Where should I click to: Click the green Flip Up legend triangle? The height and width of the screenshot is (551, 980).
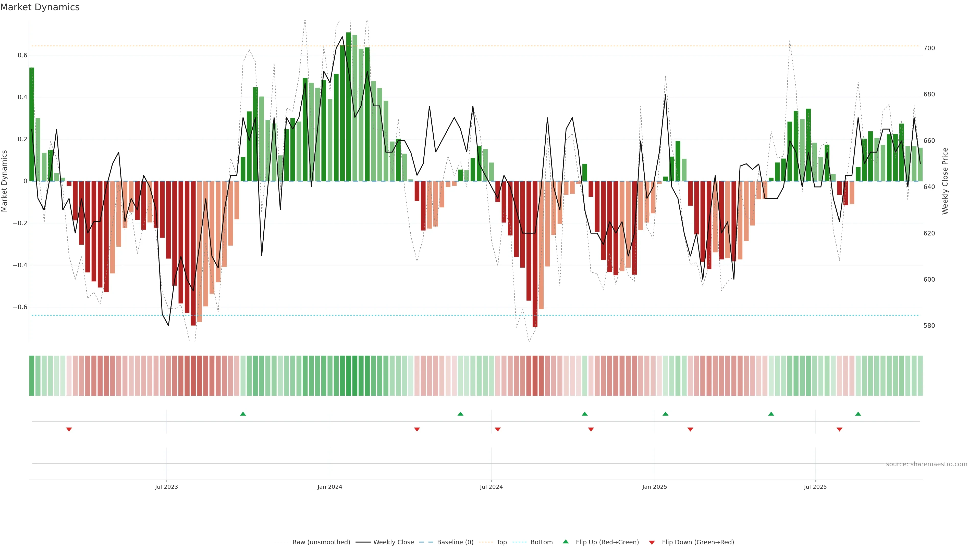[x=566, y=542]
